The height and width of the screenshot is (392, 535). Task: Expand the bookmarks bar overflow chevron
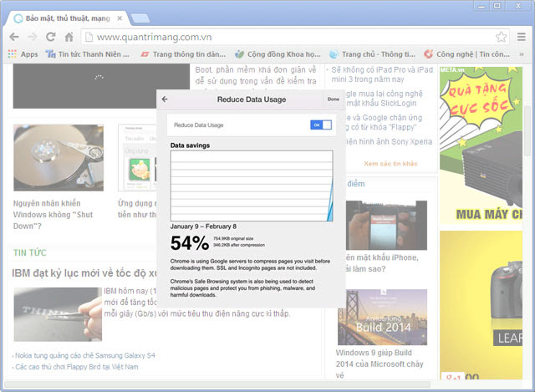pyautogui.click(x=522, y=54)
